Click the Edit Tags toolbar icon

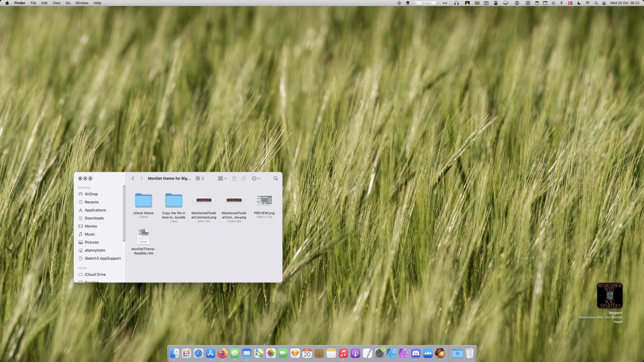click(x=244, y=178)
